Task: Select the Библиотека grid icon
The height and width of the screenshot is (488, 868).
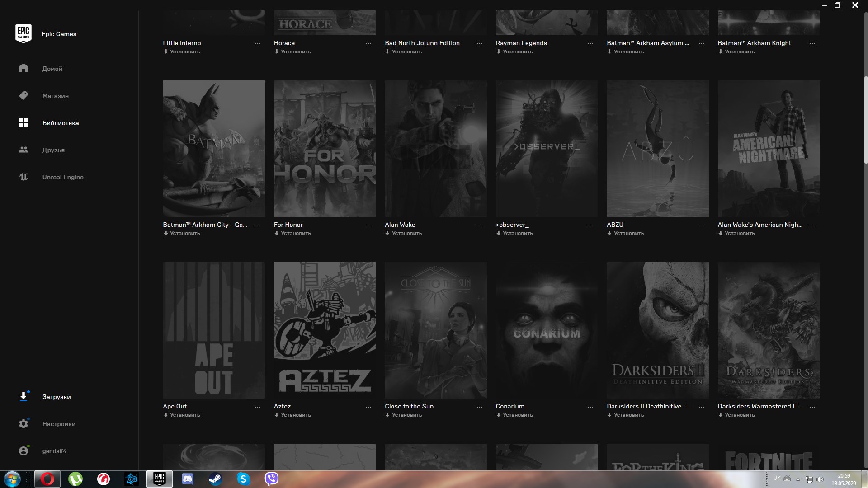Action: click(x=24, y=122)
